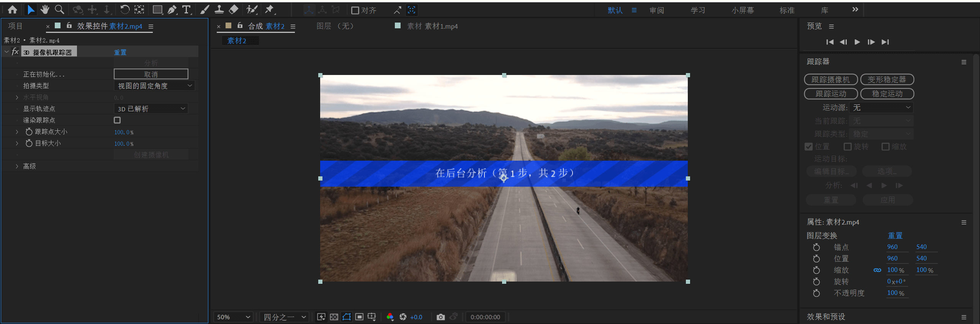Open the 项目 panel tab

coord(15,26)
